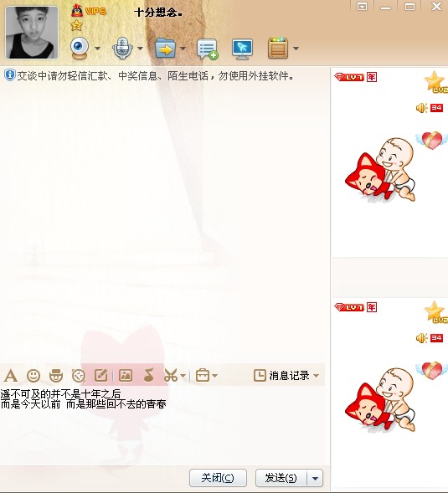The width and height of the screenshot is (448, 493).
Task: Open the apps box icon
Action: pos(278,48)
